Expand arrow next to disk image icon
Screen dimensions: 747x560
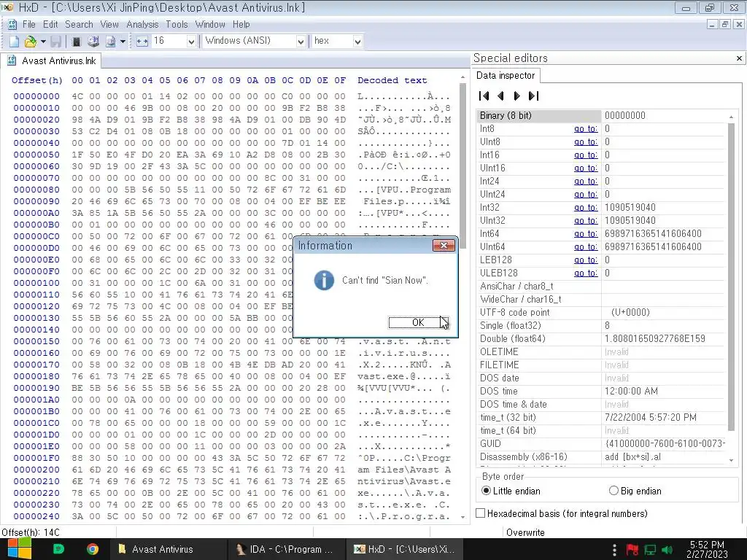123,42
